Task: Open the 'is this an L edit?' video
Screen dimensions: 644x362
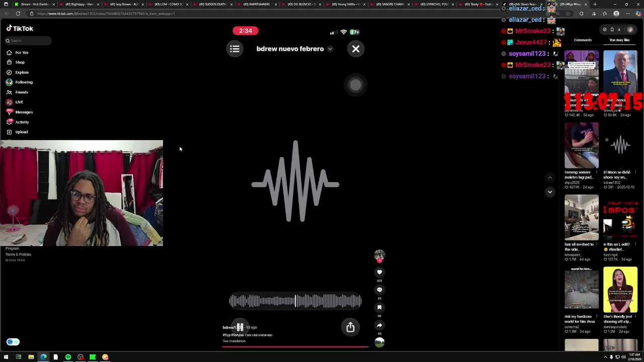Action: click(x=620, y=218)
